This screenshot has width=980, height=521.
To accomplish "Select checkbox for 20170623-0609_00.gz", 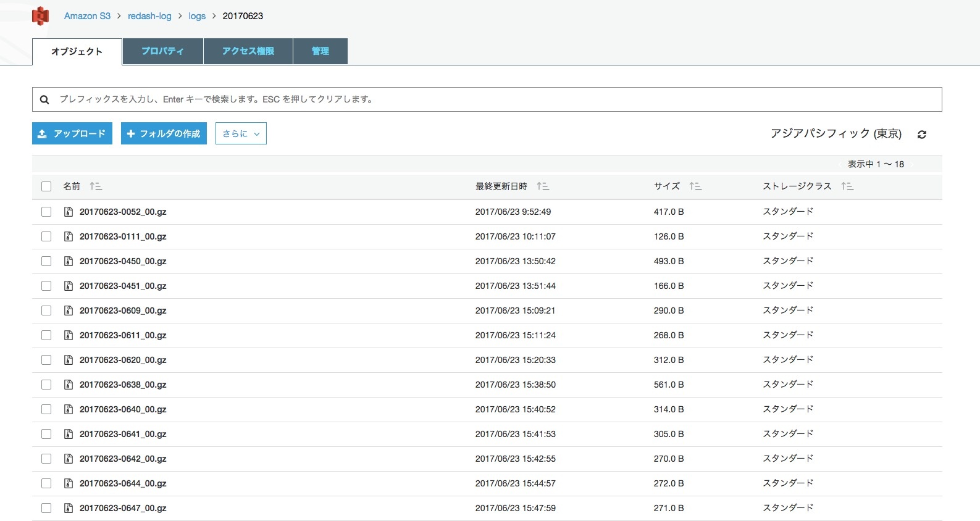I will 46,311.
